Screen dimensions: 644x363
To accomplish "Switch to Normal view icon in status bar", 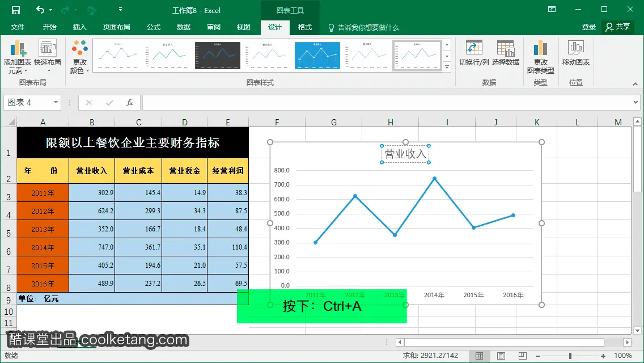I will [479, 356].
